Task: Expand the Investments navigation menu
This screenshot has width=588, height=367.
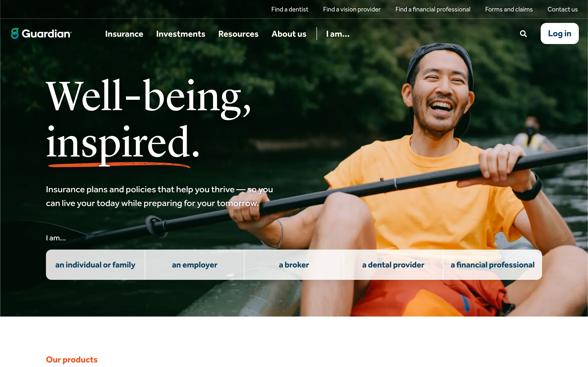Action: coord(181,34)
